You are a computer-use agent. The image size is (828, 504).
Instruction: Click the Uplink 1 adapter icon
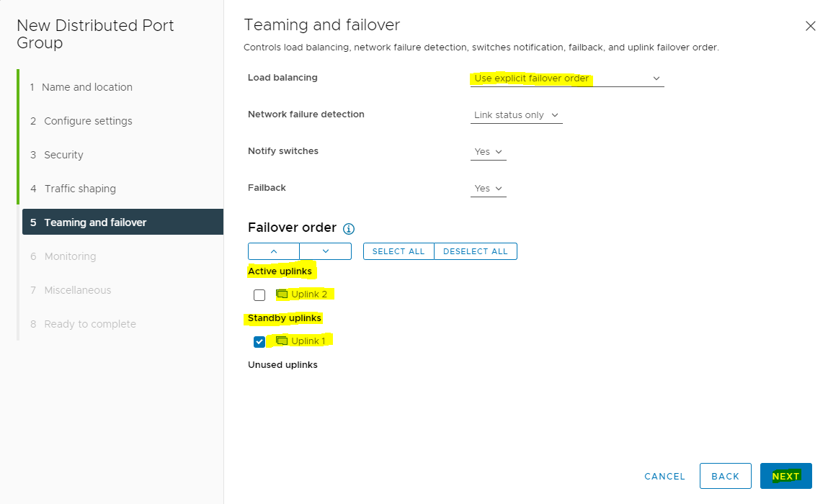click(282, 341)
